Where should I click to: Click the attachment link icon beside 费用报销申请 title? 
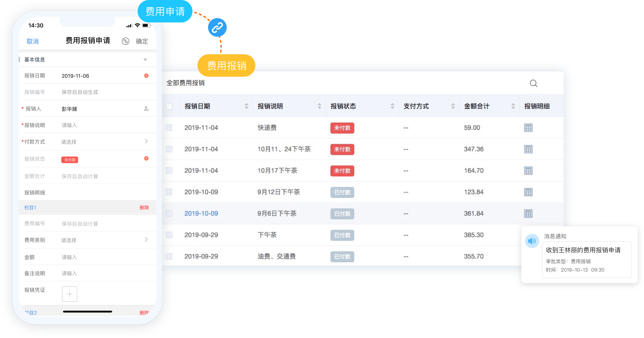pos(126,41)
